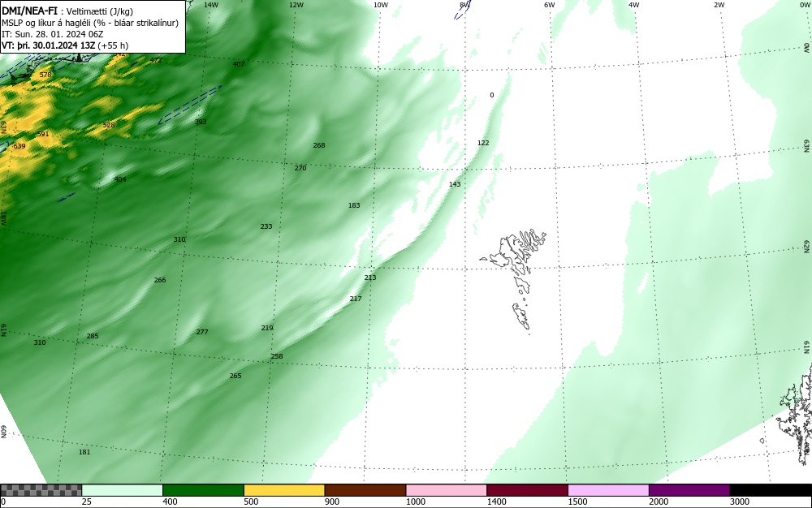This screenshot has height=508, width=812.
Task: Click the legend label 500
Action: pyautogui.click(x=251, y=502)
